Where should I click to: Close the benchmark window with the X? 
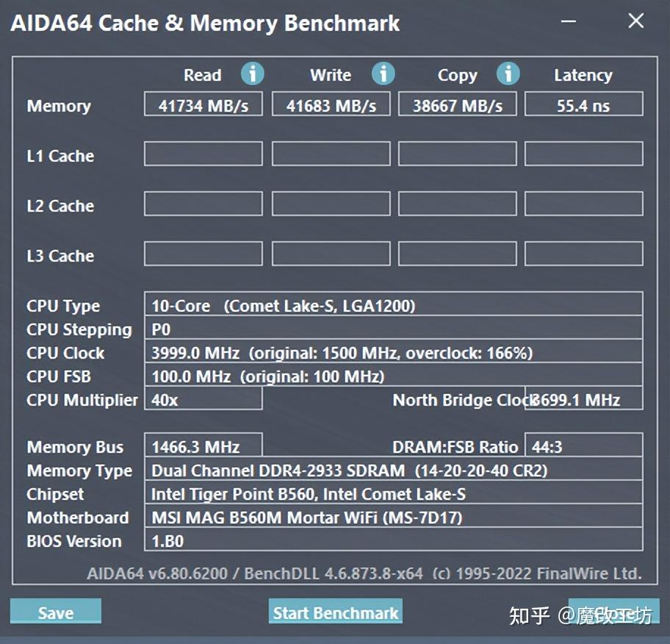635,21
